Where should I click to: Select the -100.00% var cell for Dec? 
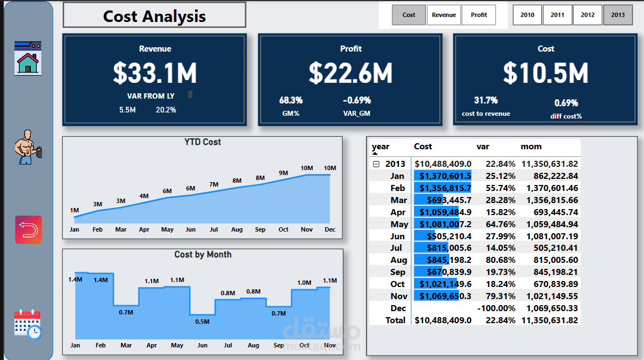[496, 308]
